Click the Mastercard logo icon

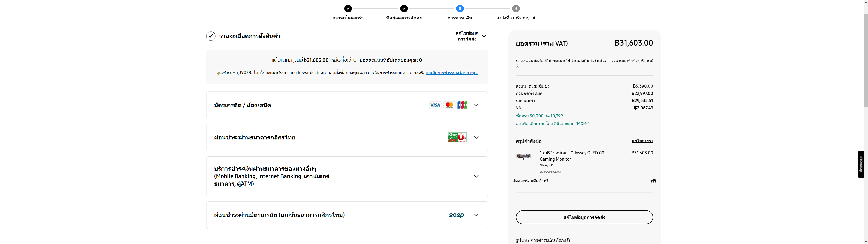(x=449, y=105)
